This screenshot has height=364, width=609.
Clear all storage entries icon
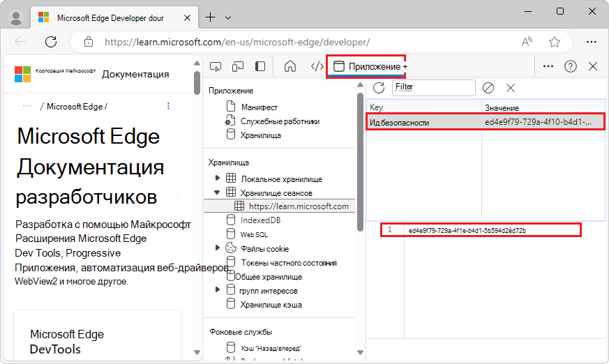coord(488,88)
